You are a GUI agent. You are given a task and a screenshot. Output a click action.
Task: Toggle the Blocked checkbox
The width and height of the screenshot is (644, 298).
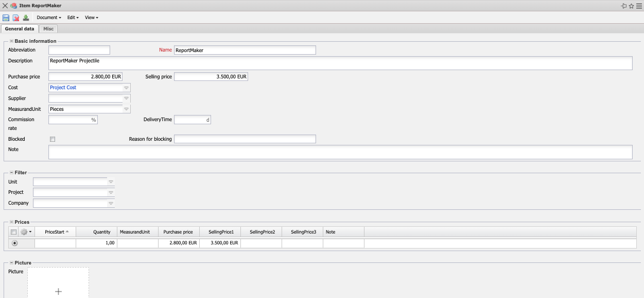[53, 139]
